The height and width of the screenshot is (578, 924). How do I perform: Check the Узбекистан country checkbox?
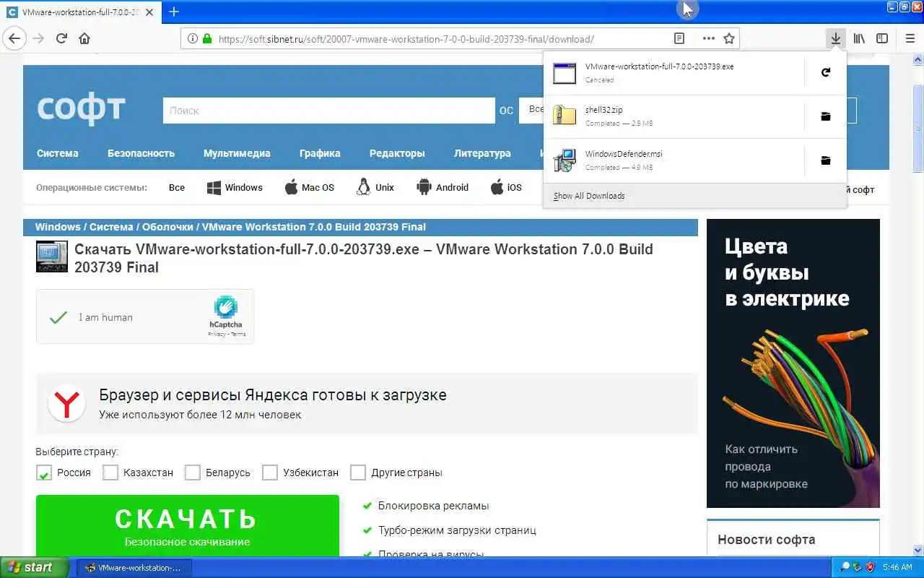click(270, 473)
